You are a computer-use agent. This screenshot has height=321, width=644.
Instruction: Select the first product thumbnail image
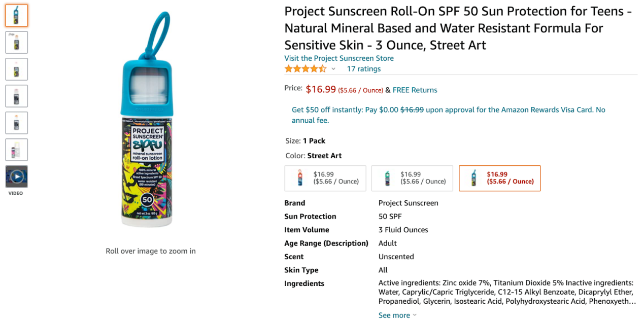click(16, 16)
